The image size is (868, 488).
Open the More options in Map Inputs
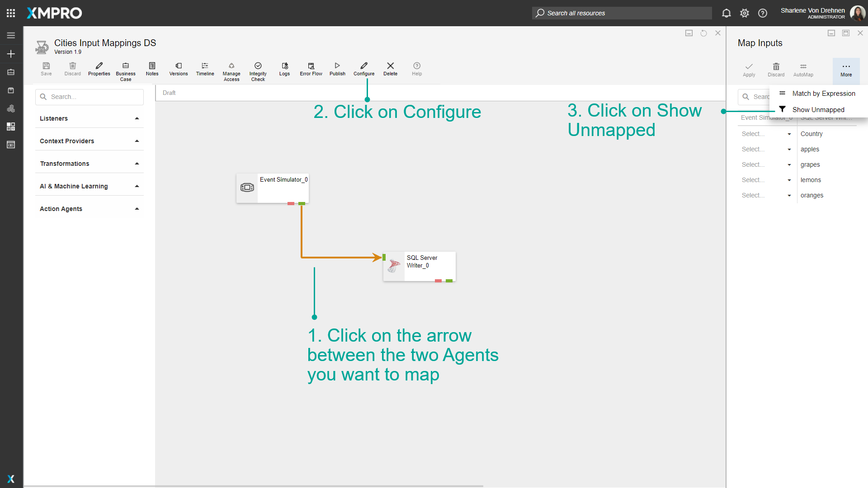(846, 69)
